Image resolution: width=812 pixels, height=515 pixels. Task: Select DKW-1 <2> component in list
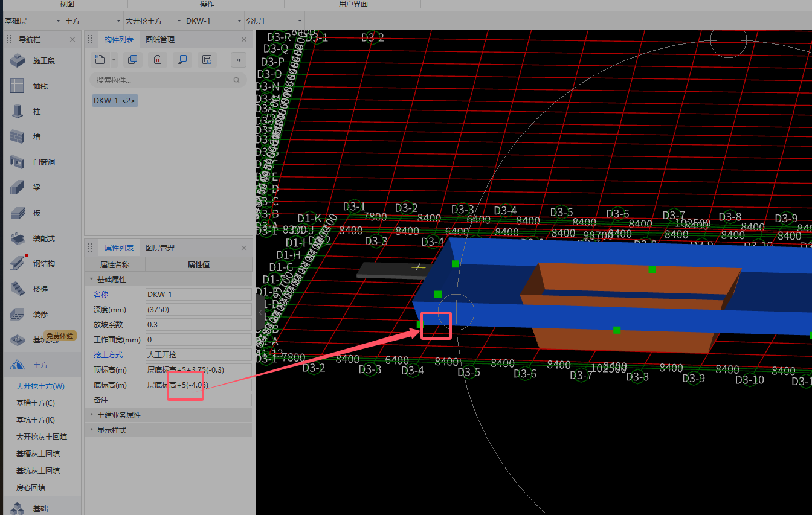pos(115,100)
